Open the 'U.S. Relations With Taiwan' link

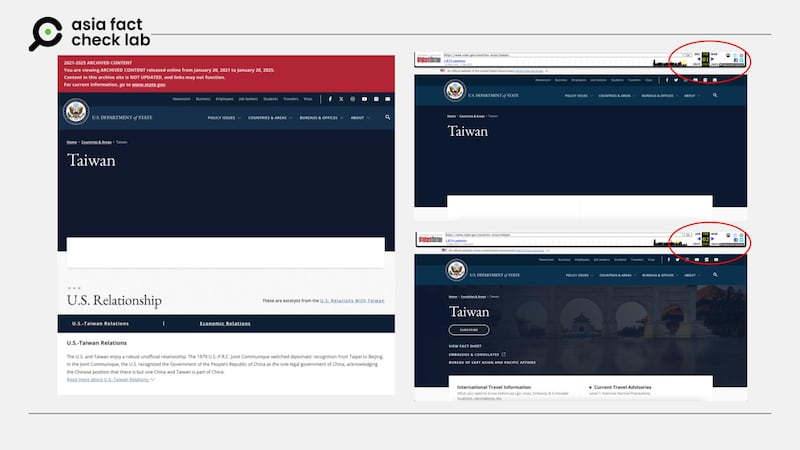coord(351,301)
